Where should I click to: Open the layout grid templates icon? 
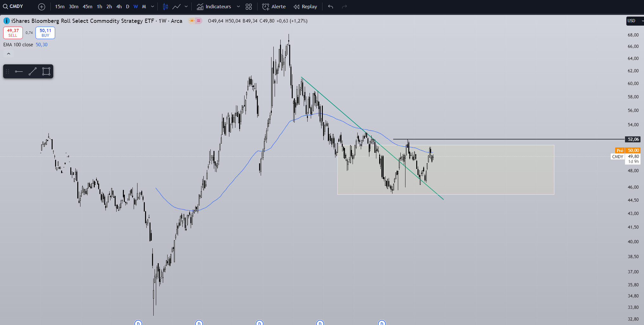(x=249, y=7)
